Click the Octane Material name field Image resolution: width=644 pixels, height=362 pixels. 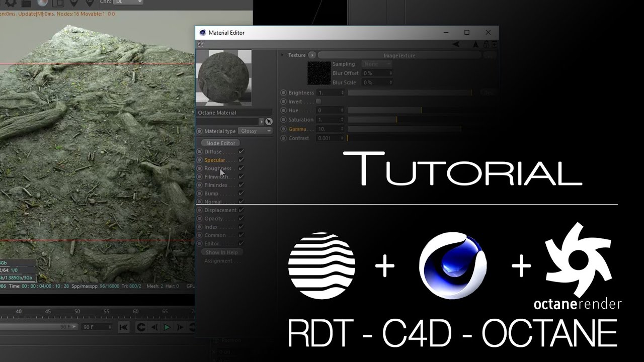234,113
